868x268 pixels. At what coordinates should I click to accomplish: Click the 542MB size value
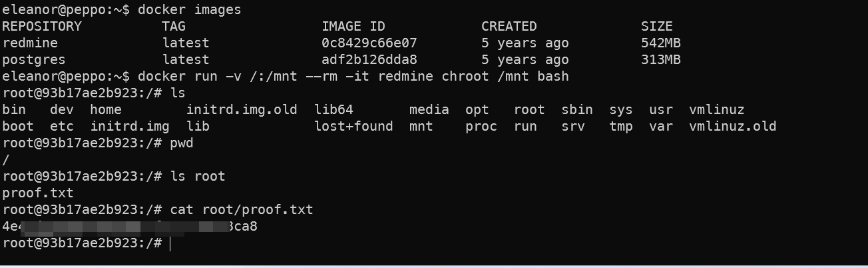click(661, 43)
